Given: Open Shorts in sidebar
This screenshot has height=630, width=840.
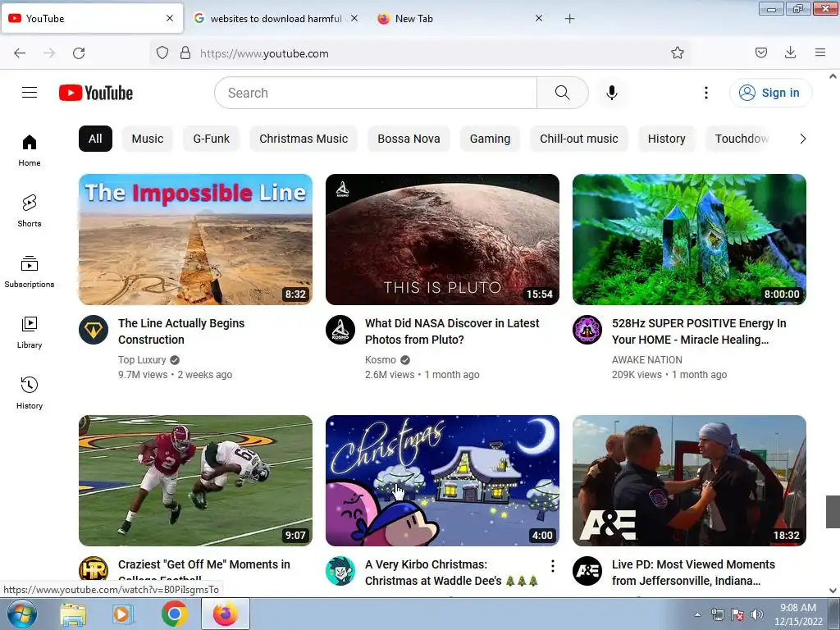Looking at the screenshot, I should coord(30,211).
